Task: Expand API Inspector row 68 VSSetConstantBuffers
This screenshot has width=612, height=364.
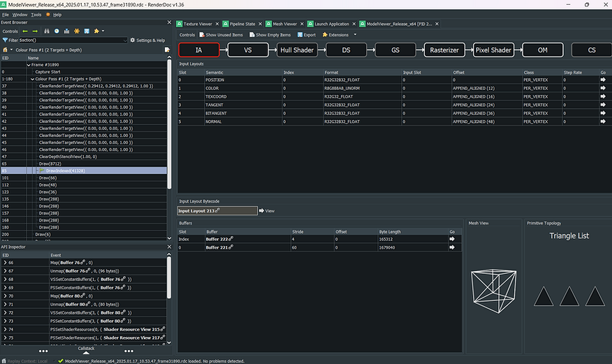Action: point(5,279)
